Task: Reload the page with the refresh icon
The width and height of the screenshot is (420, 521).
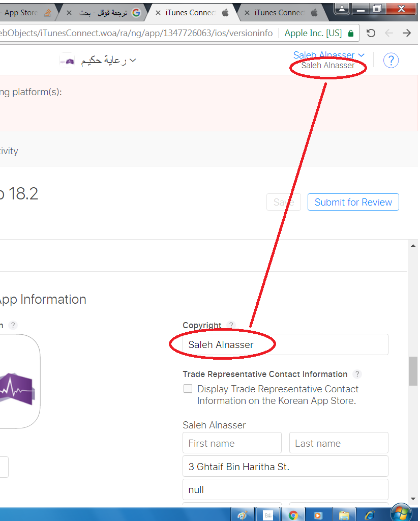Action: pos(371,33)
